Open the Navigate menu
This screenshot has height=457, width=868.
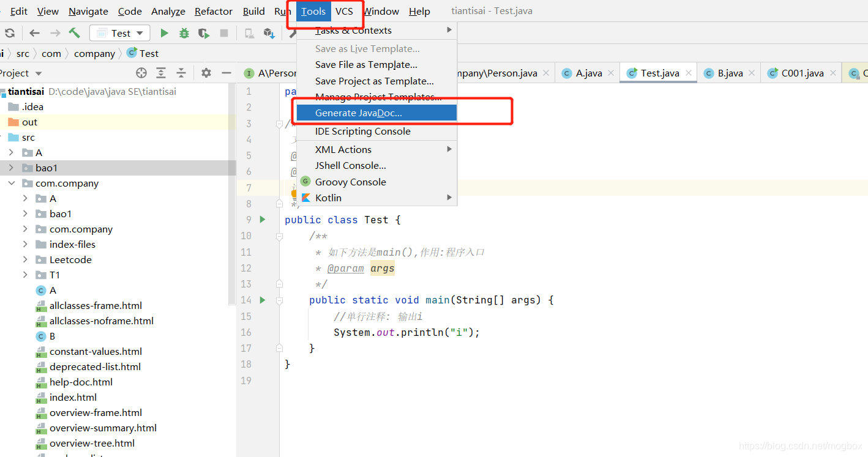[x=88, y=11]
